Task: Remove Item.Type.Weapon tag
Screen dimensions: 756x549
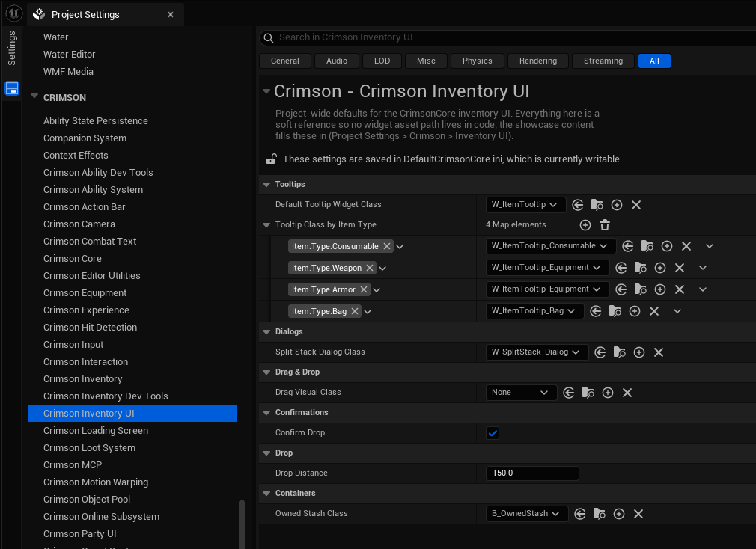Action: 370,268
